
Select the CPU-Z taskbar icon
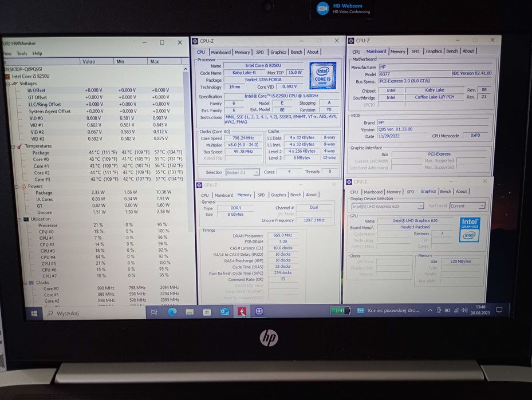coord(259,311)
